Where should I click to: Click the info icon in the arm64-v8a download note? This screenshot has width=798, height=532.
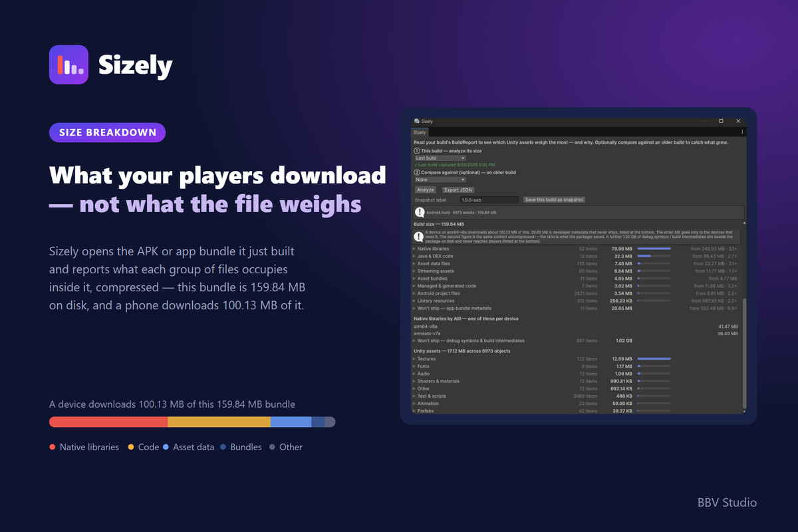click(418, 236)
